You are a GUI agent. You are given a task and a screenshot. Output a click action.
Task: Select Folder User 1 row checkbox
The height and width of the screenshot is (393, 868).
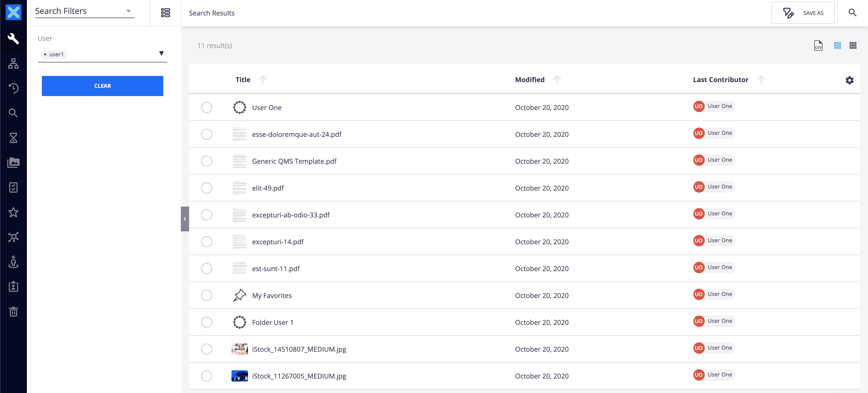click(207, 322)
